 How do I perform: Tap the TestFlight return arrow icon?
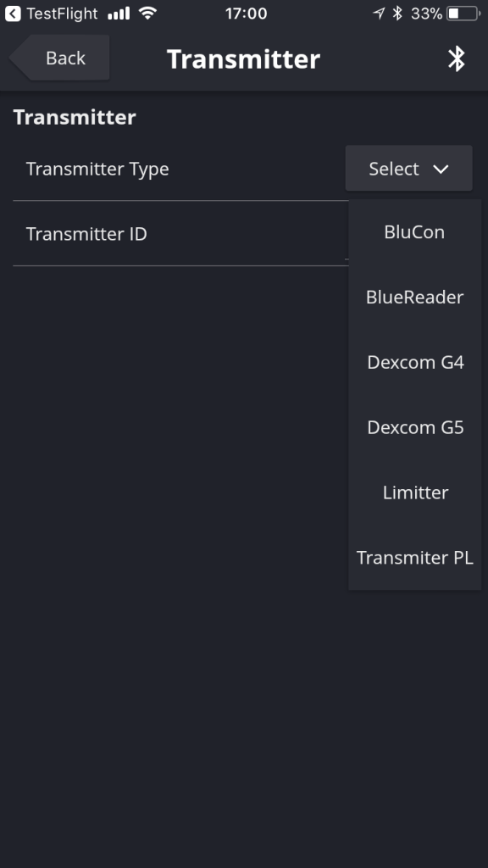pos(13,14)
